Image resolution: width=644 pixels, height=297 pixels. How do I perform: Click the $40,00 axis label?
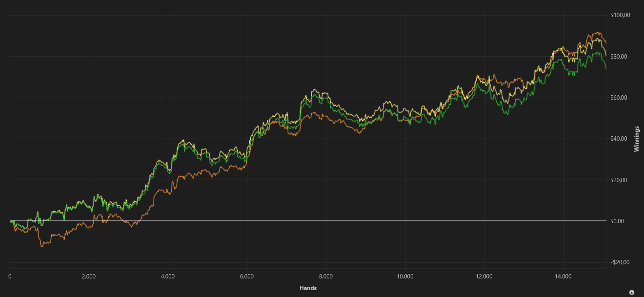point(619,139)
